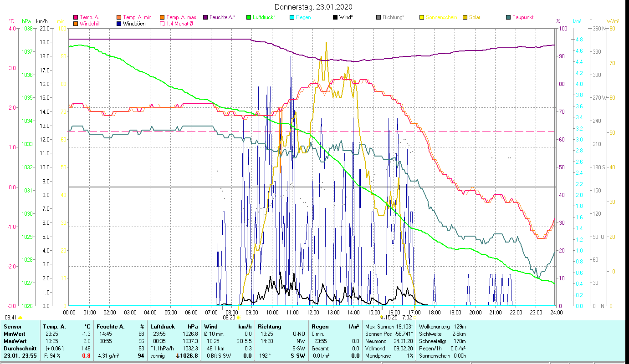This screenshot has height=364, width=629.
Task: Click the Luftdruck table header
Action: 163,327
